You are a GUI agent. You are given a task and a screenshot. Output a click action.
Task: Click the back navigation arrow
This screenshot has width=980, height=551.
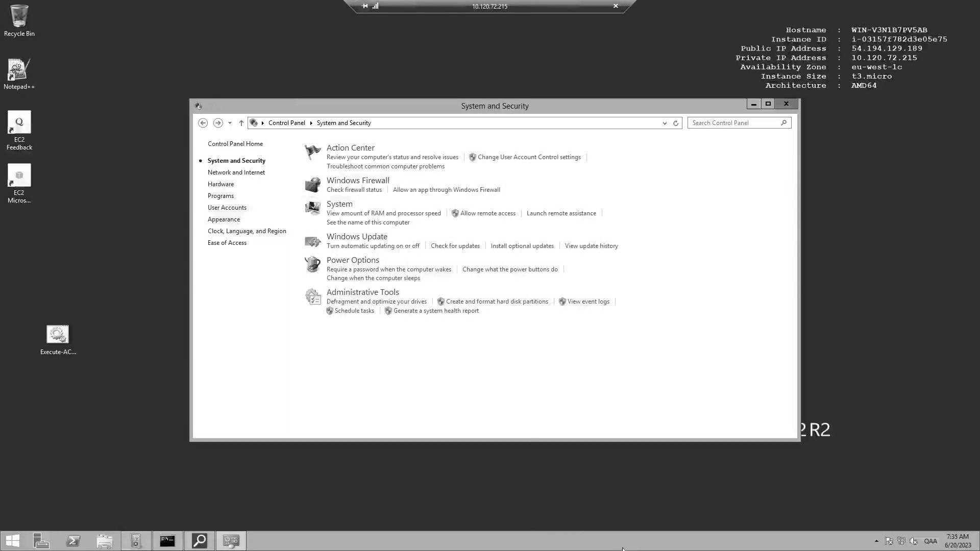pyautogui.click(x=203, y=122)
